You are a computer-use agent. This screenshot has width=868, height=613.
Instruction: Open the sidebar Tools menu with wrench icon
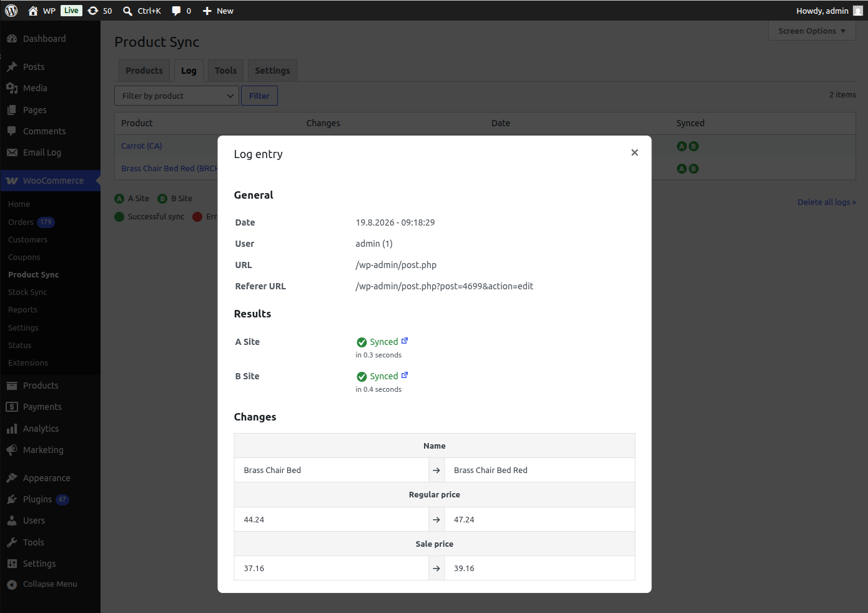50,542
